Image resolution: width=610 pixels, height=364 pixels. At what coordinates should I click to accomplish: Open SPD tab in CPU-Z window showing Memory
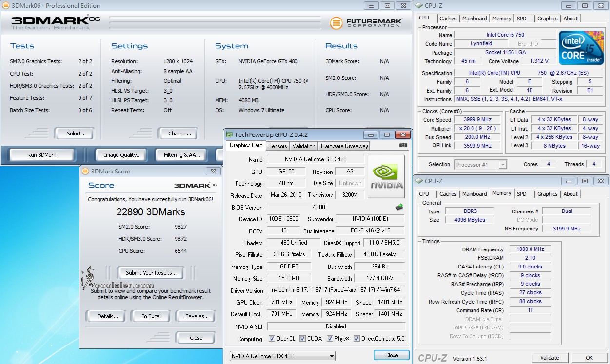(x=522, y=194)
